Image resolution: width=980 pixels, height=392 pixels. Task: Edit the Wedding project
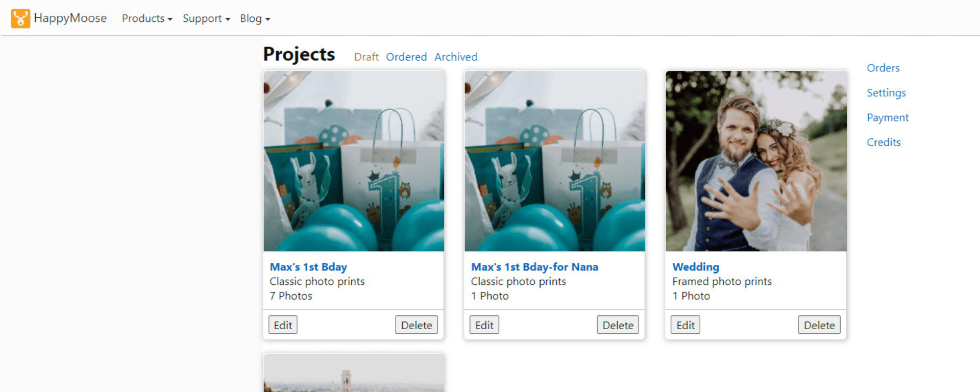pos(685,325)
